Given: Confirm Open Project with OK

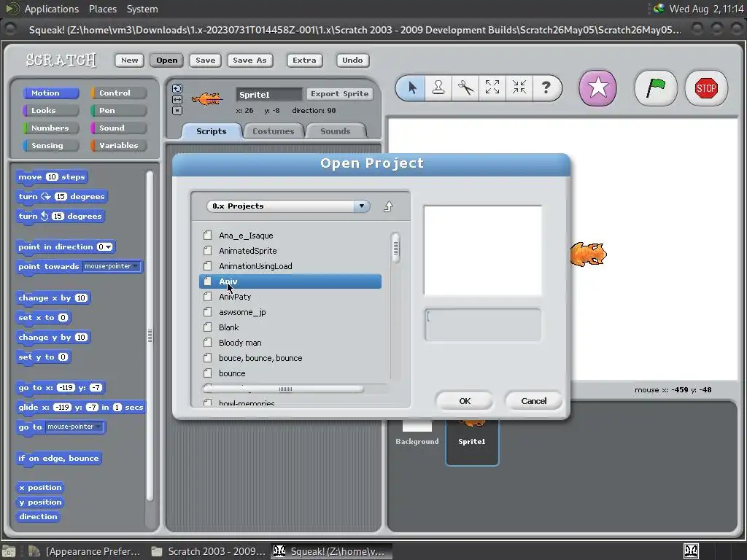Looking at the screenshot, I should (465, 401).
